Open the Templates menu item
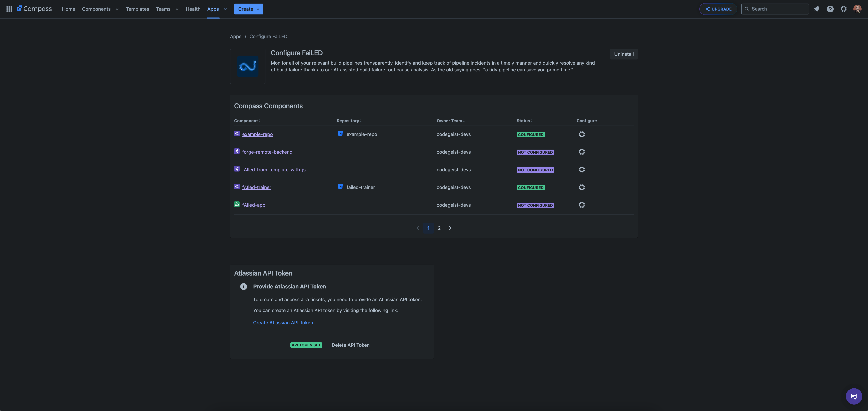The height and width of the screenshot is (411, 868). [137, 9]
